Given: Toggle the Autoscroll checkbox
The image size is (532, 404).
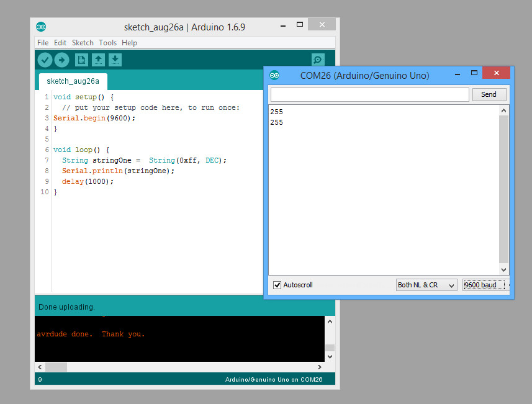Looking at the screenshot, I should tap(277, 285).
